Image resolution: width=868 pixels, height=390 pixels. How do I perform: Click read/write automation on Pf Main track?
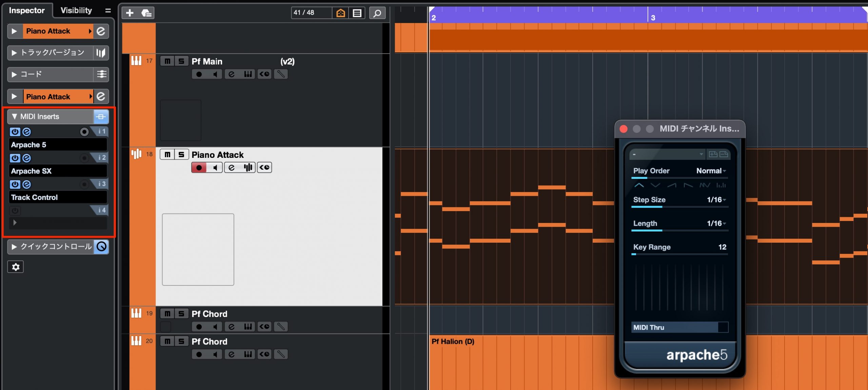[264, 74]
